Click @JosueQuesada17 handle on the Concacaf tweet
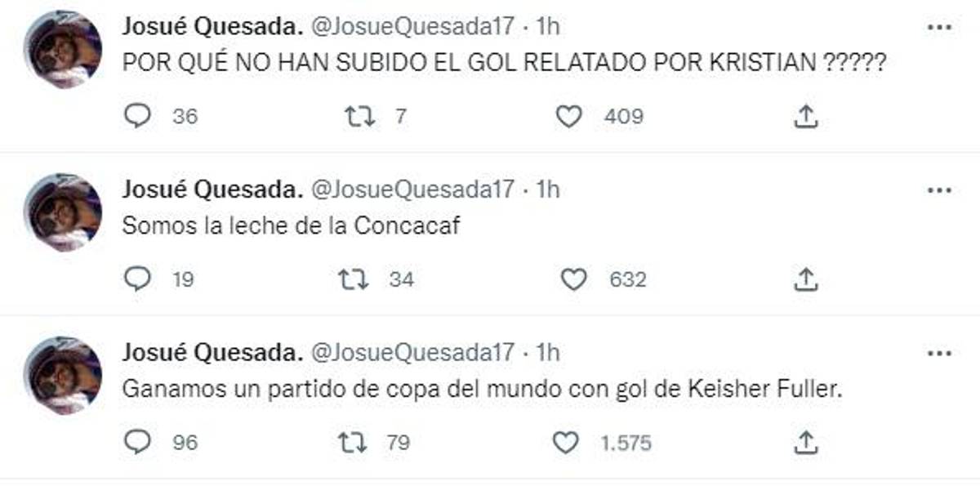Image resolution: width=980 pixels, height=486 pixels. point(413,189)
